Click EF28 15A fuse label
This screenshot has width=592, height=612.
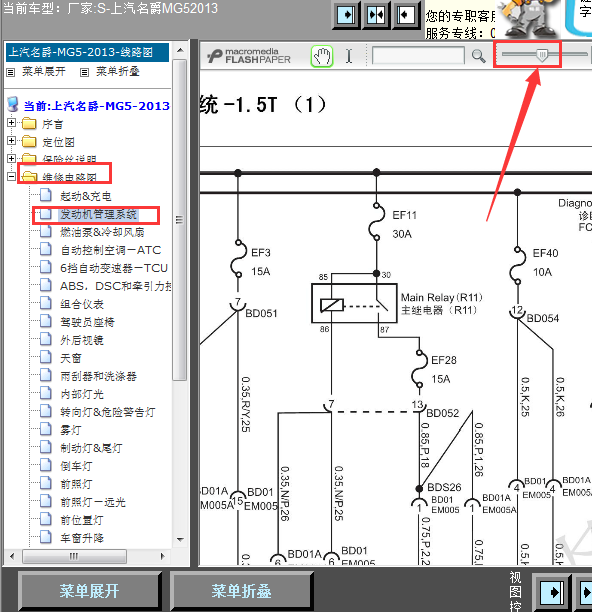[443, 369]
